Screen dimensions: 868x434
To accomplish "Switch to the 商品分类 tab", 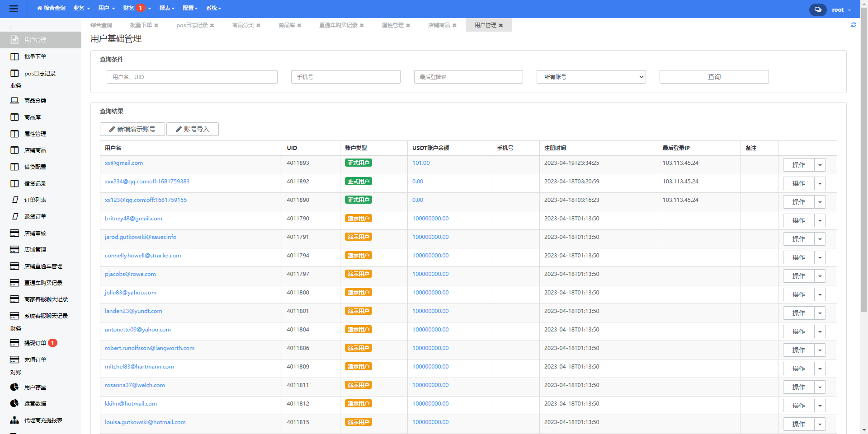I will (x=243, y=25).
